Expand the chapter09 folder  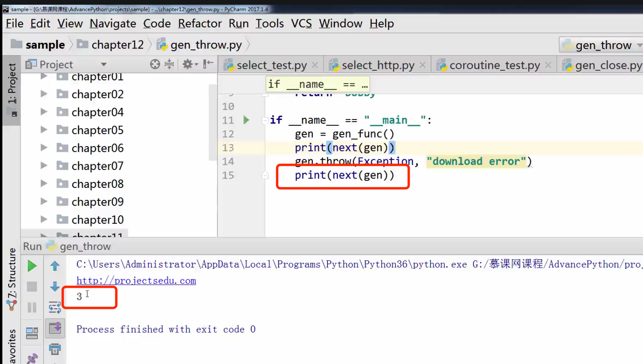pos(44,201)
